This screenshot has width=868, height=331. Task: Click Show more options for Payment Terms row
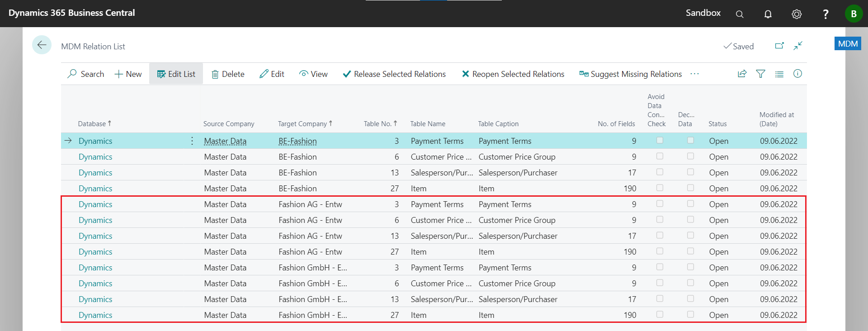192,141
